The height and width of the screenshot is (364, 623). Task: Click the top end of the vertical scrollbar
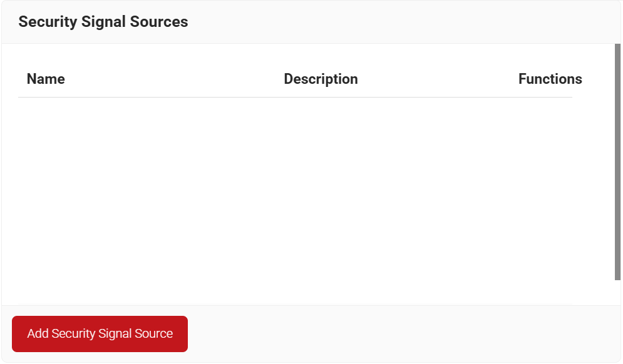click(x=617, y=48)
